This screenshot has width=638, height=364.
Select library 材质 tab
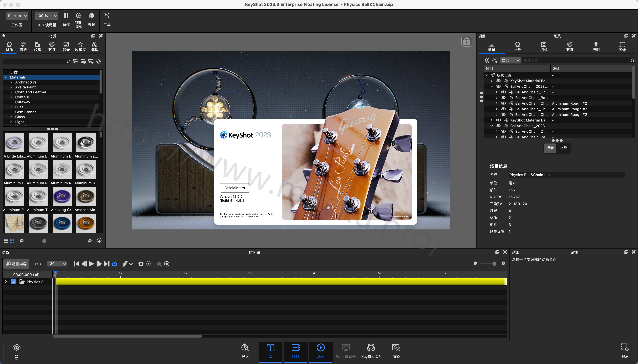pos(9,46)
